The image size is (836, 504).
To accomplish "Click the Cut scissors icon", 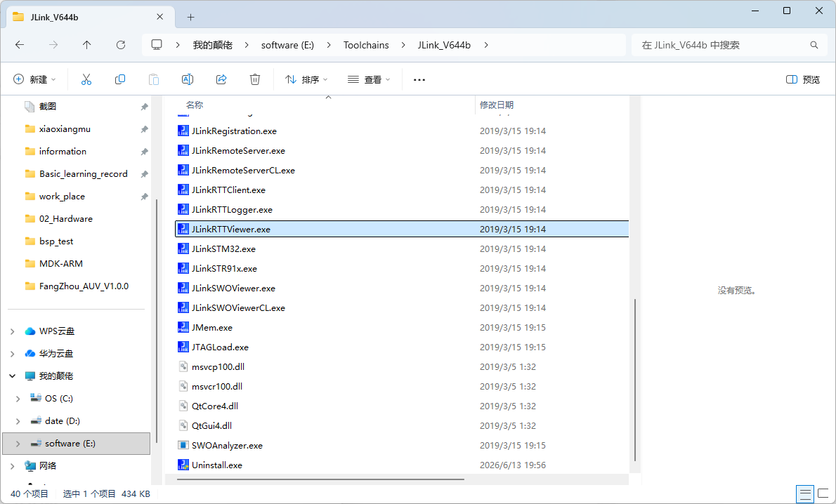I will 86,79.
